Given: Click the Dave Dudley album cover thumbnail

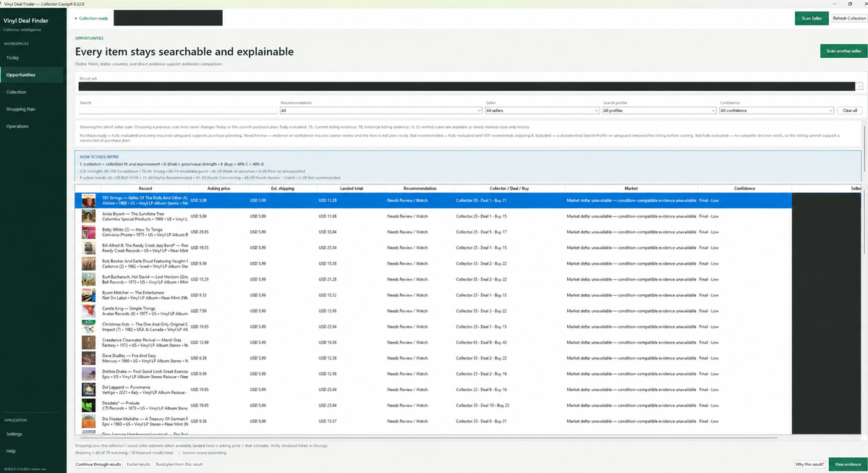Looking at the screenshot, I should click(89, 358).
